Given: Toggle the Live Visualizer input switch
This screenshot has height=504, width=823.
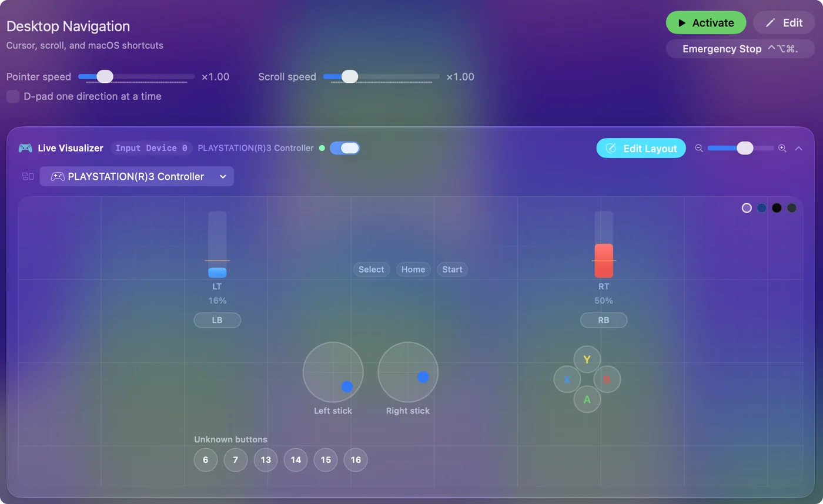Looking at the screenshot, I should point(344,148).
